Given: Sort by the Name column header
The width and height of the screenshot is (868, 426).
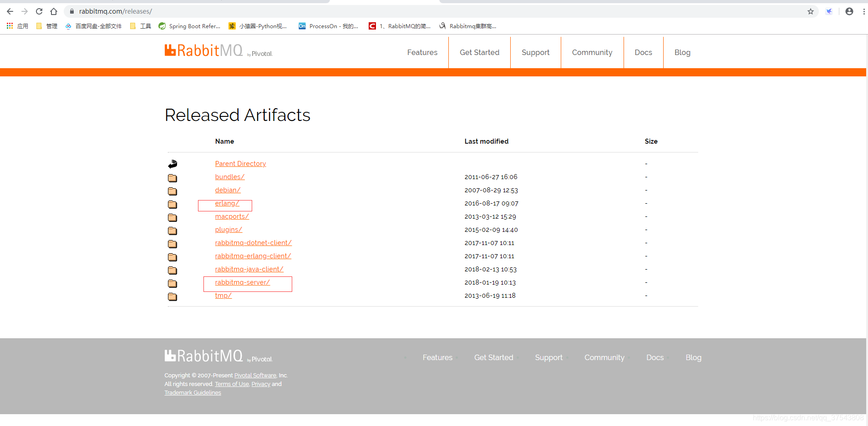Looking at the screenshot, I should click(x=224, y=141).
